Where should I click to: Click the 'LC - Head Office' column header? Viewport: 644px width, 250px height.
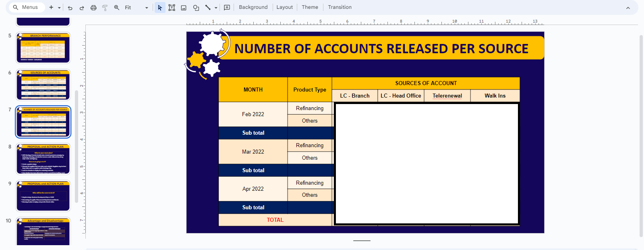401,96
